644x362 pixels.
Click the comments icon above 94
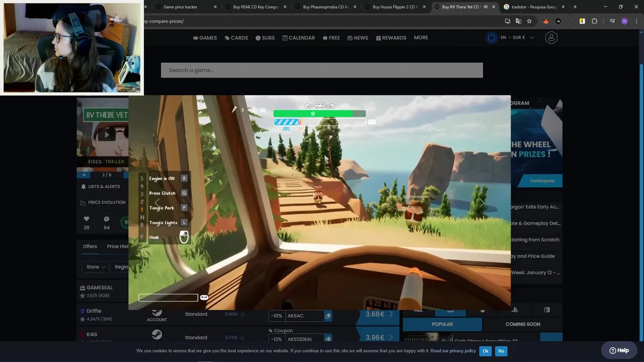click(107, 219)
